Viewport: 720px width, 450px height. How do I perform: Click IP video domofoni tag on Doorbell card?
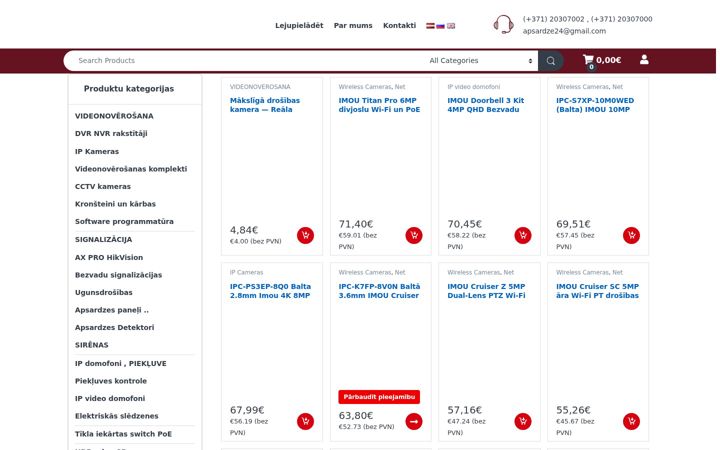click(473, 87)
